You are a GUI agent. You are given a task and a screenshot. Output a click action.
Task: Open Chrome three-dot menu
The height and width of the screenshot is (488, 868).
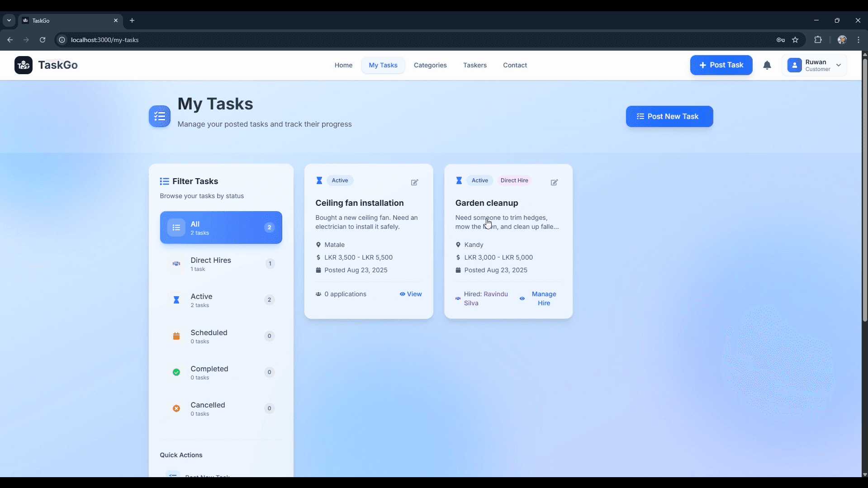pyautogui.click(x=858, y=40)
